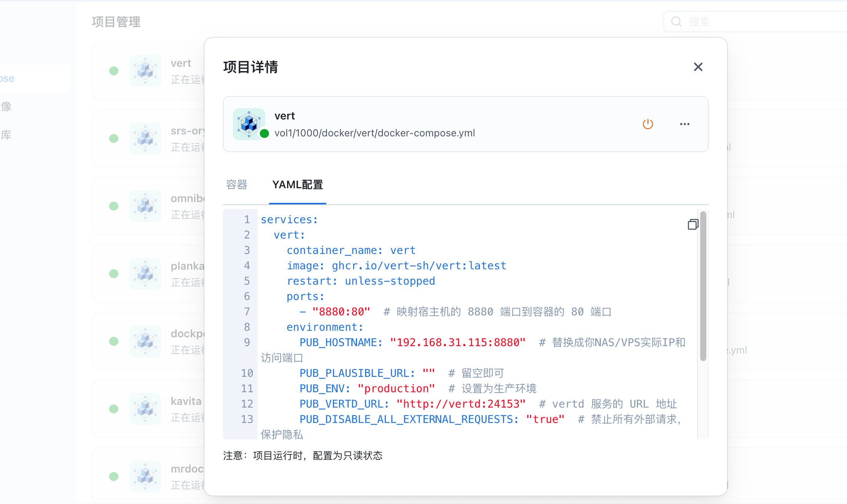Image resolution: width=847 pixels, height=504 pixels.
Task: Click the green status dot beside dockp project
Action: click(114, 341)
